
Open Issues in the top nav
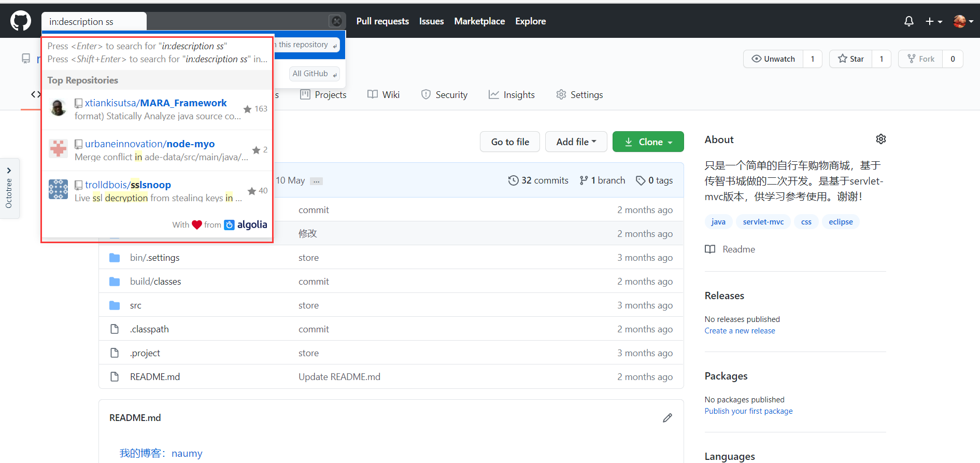tap(431, 21)
